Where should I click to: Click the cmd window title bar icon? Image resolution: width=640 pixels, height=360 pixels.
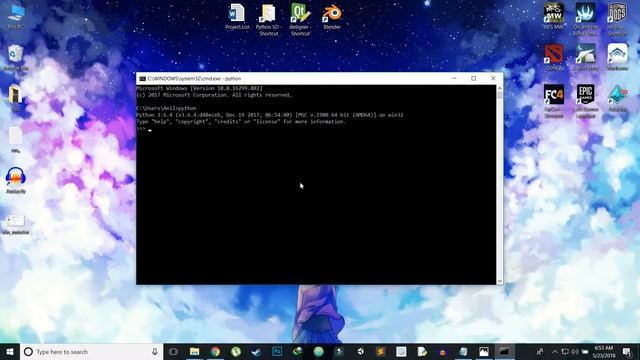pos(142,78)
